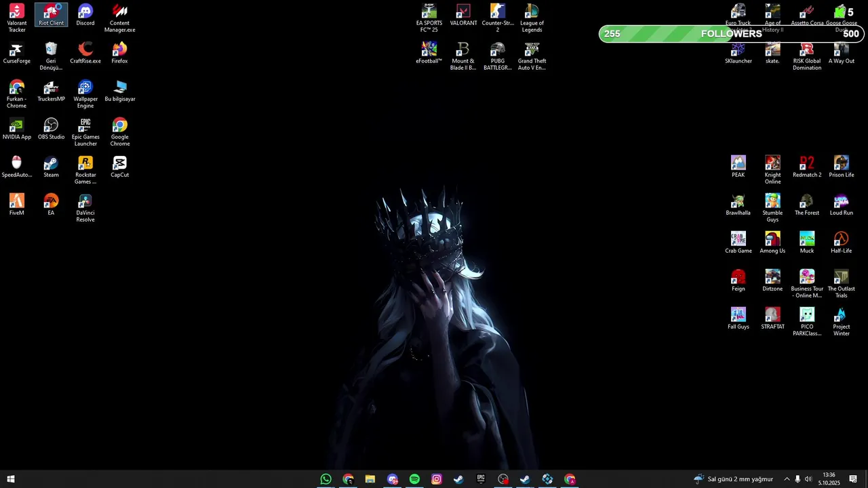868x488 pixels.
Task: Open Project Winter desktop icon
Action: tap(842, 322)
